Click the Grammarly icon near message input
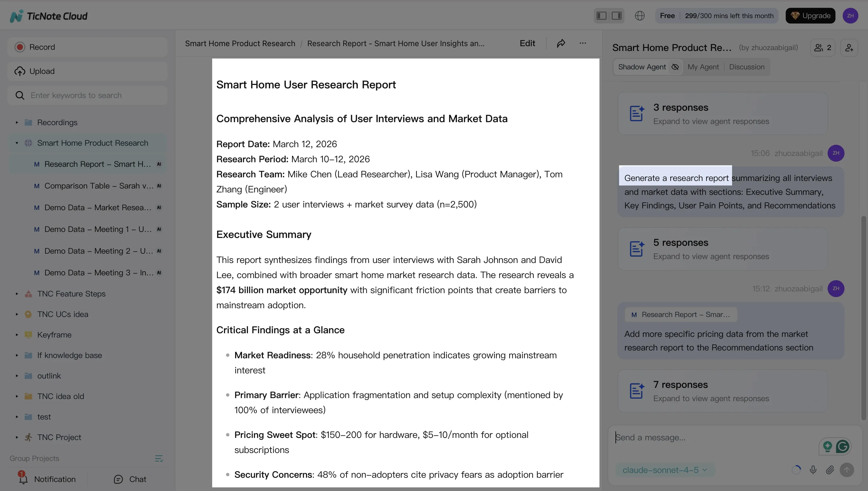The width and height of the screenshot is (868, 491). pyautogui.click(x=842, y=446)
